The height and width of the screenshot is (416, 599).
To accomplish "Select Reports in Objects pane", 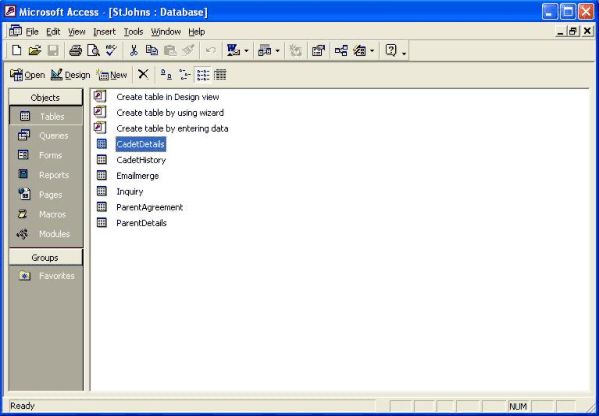I will 45,175.
